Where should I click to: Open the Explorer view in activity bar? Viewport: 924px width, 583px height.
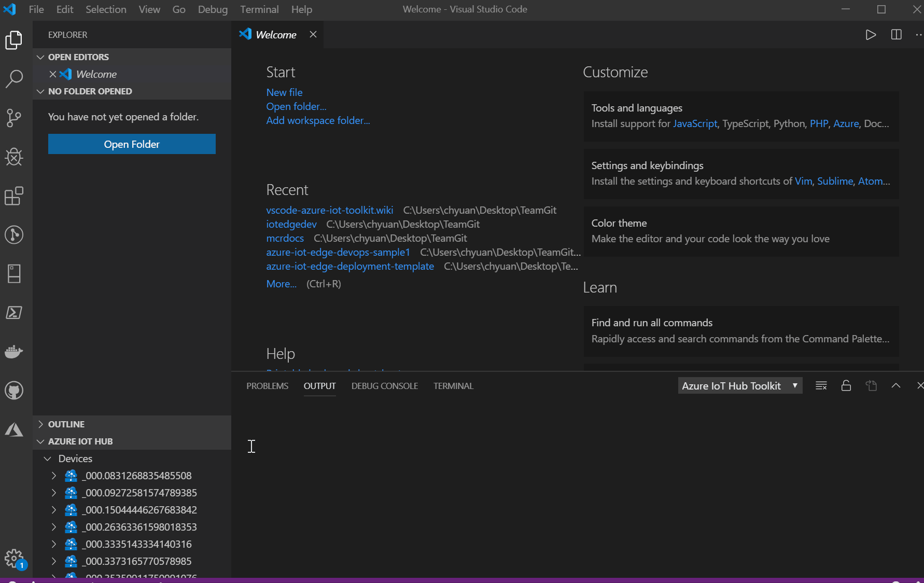click(x=14, y=40)
